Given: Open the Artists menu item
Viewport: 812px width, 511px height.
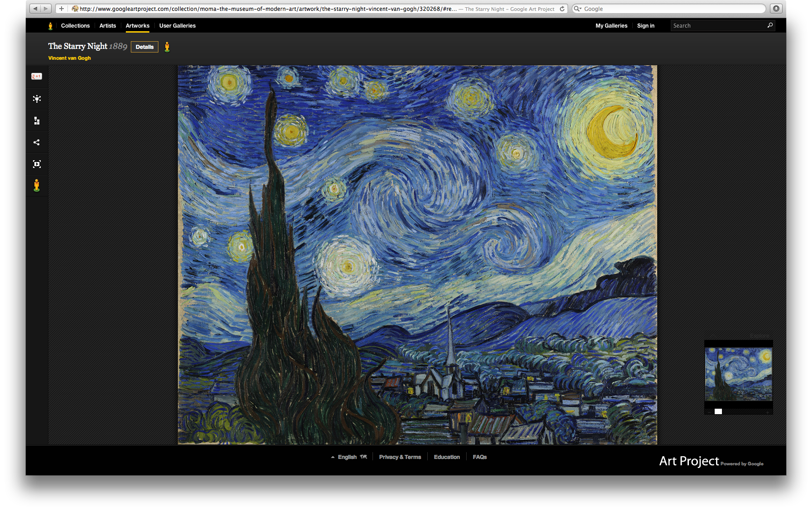Looking at the screenshot, I should [107, 26].
